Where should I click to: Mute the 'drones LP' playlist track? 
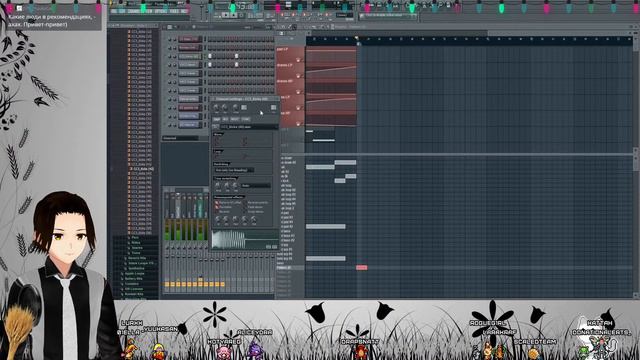click(298, 76)
